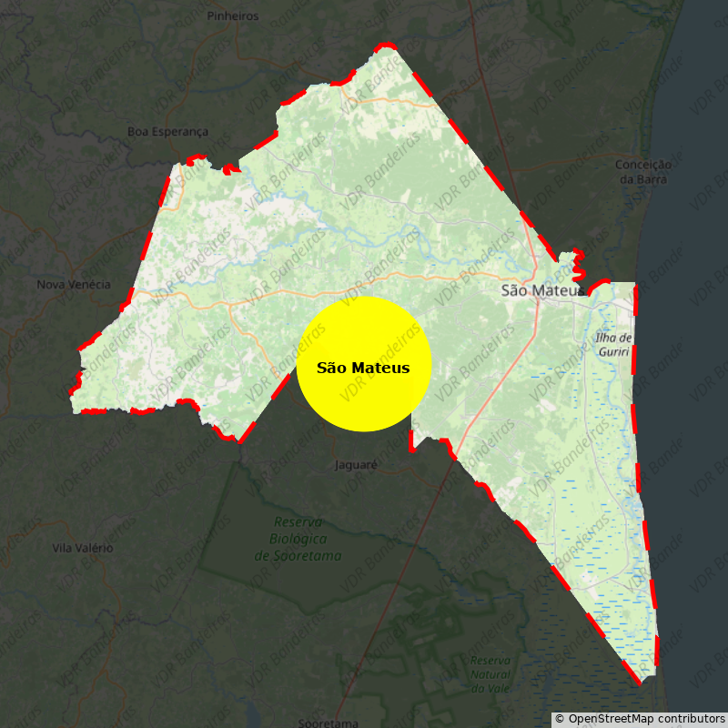Click the dark ocean area east of the coast
The width and height of the screenshot is (728, 728).
click(696, 409)
